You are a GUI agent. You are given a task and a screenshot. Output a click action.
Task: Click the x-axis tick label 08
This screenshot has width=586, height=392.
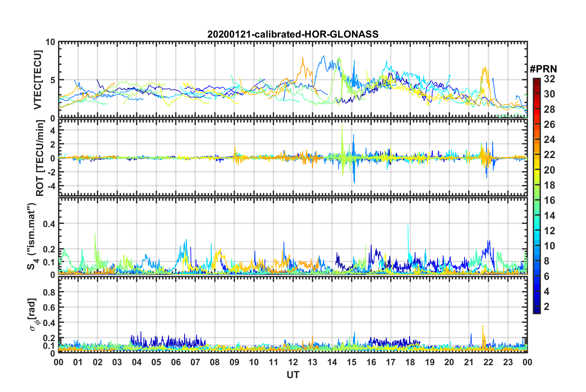click(215, 362)
